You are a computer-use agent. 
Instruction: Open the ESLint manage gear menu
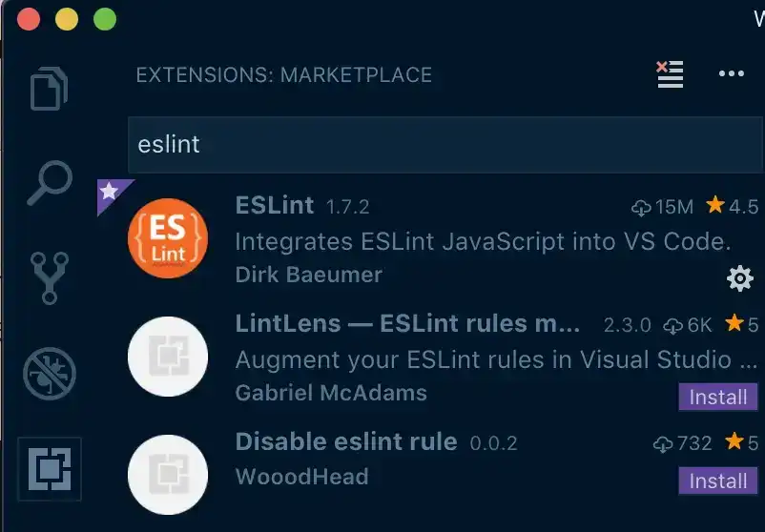point(740,278)
